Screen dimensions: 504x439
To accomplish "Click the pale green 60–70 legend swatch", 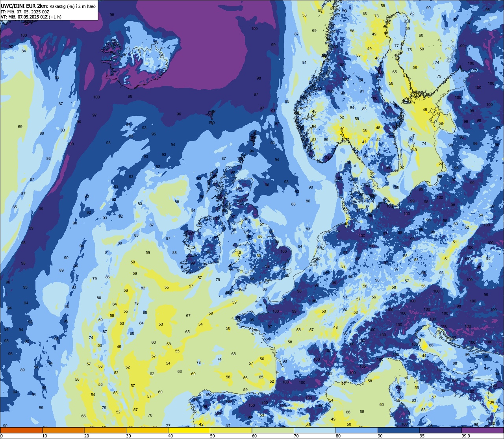I will [x=273, y=430].
